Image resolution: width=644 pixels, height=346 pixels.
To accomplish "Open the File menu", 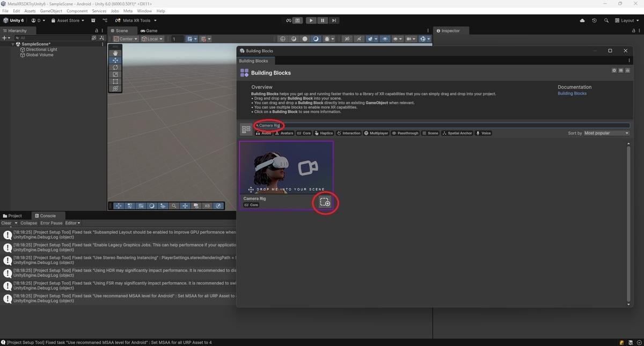I will [x=5, y=11].
